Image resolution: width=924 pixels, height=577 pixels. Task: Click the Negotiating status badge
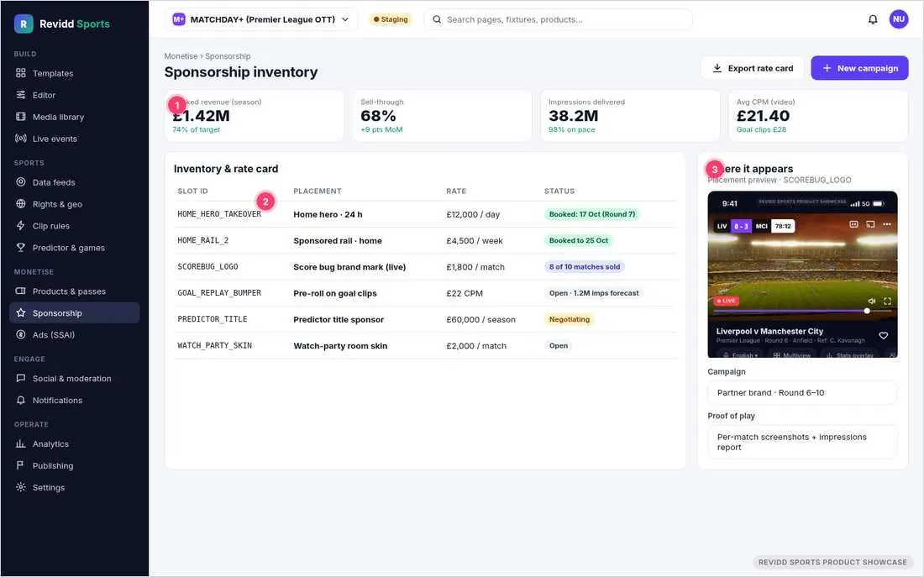(x=570, y=319)
